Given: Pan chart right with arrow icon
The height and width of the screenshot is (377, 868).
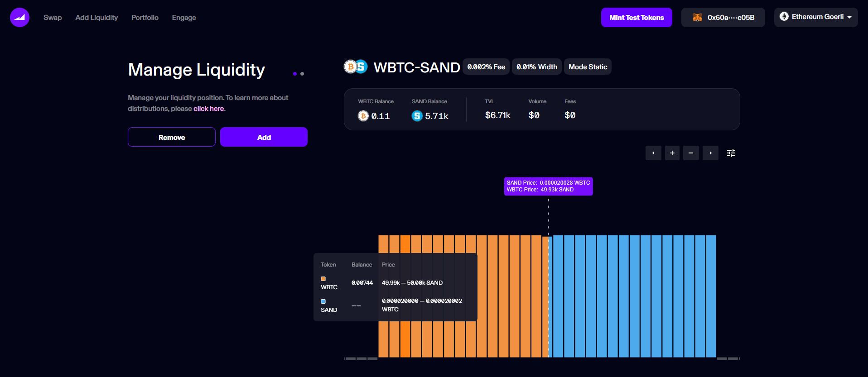Looking at the screenshot, I should pyautogui.click(x=710, y=153).
